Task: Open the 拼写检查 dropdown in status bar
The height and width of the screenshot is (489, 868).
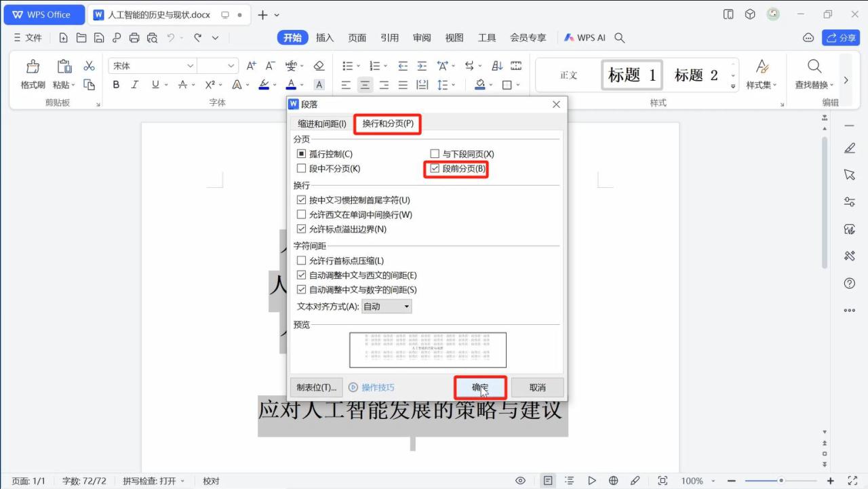Action: 182,481
